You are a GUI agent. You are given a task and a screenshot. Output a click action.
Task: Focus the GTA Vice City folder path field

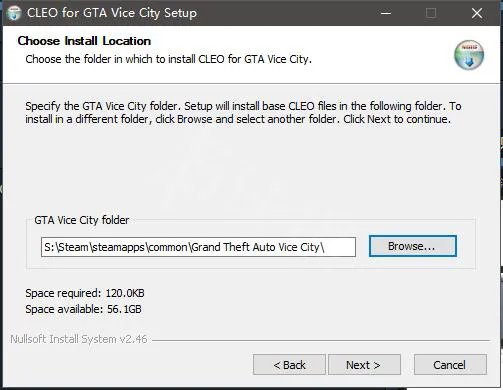pyautogui.click(x=198, y=247)
